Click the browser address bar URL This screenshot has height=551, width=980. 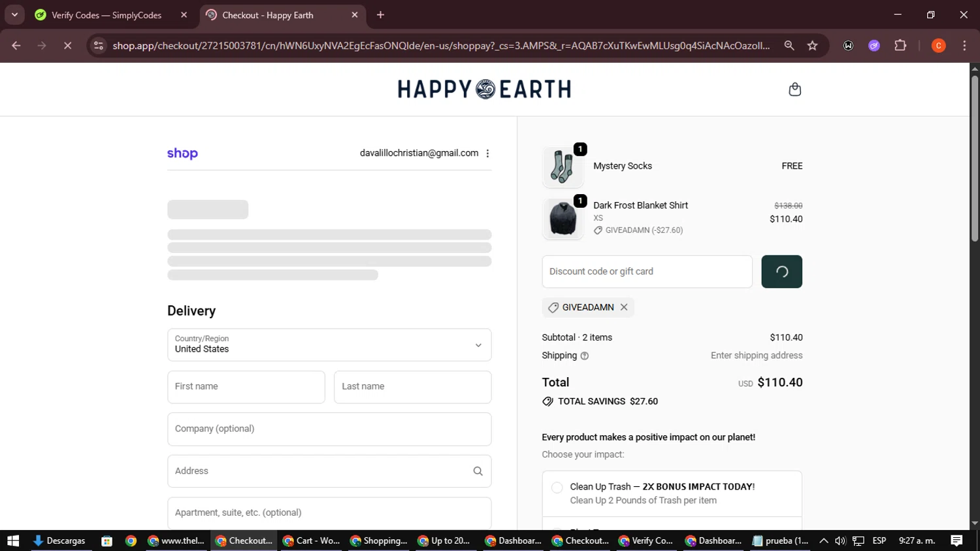click(x=441, y=46)
